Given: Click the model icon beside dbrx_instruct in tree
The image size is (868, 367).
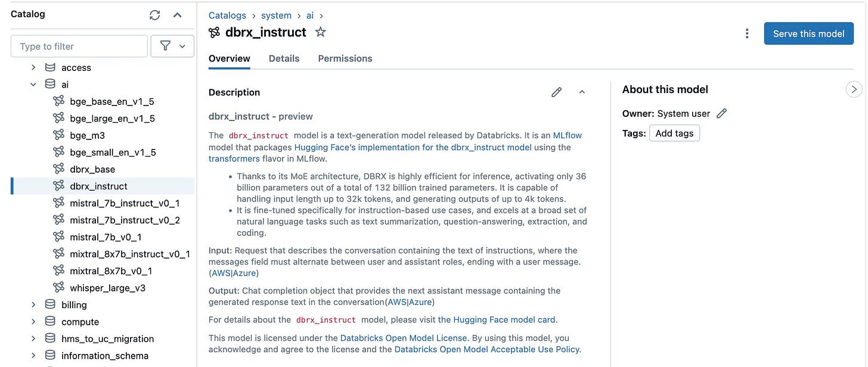Looking at the screenshot, I should [x=58, y=186].
